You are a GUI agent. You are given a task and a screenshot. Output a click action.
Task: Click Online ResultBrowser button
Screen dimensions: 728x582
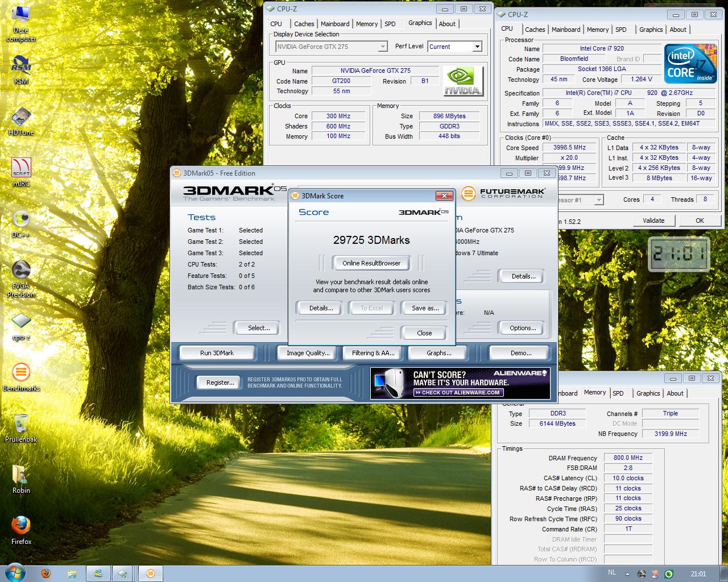click(x=371, y=263)
